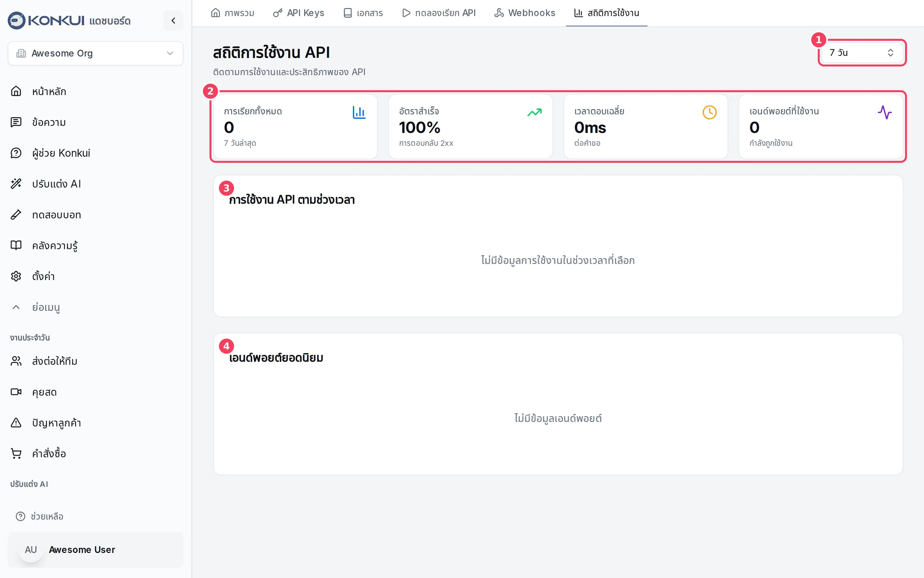
Task: Click the home icon beside หน้าหลัก
Action: click(x=16, y=91)
